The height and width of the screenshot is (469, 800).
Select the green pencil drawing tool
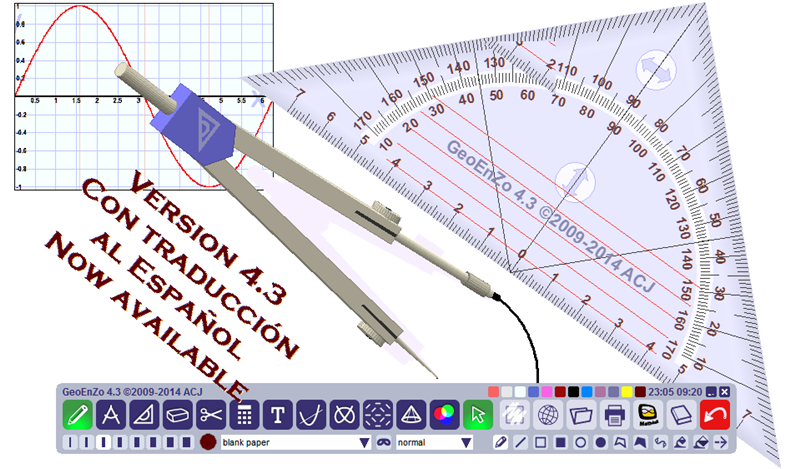click(x=78, y=414)
